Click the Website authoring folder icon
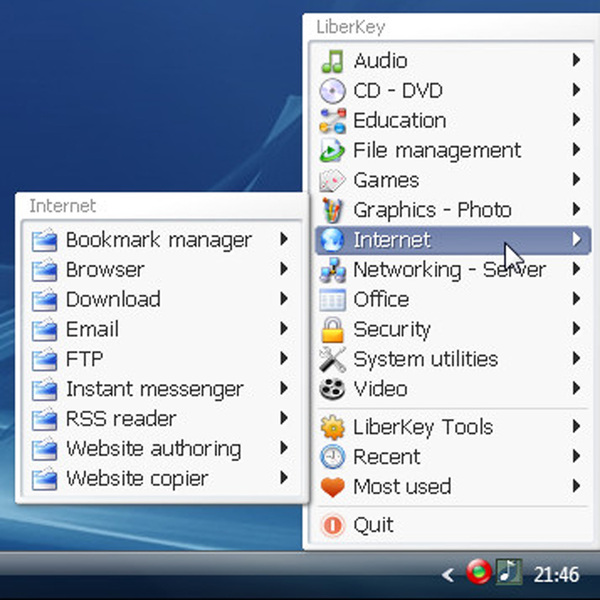This screenshot has width=600, height=600. click(44, 449)
